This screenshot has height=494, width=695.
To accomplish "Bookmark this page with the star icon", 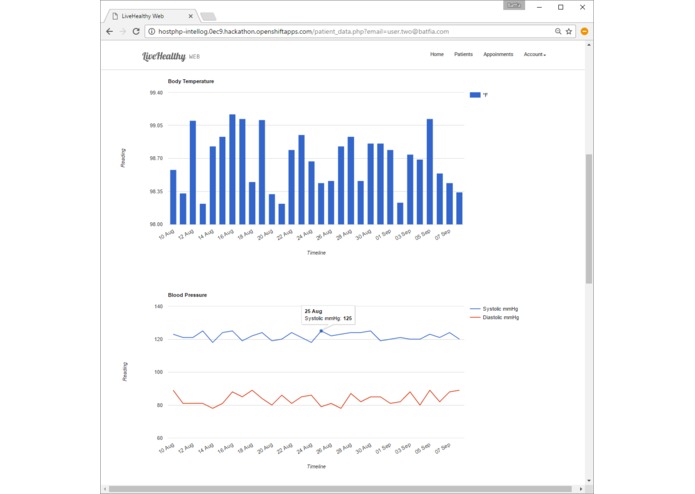I will [569, 31].
